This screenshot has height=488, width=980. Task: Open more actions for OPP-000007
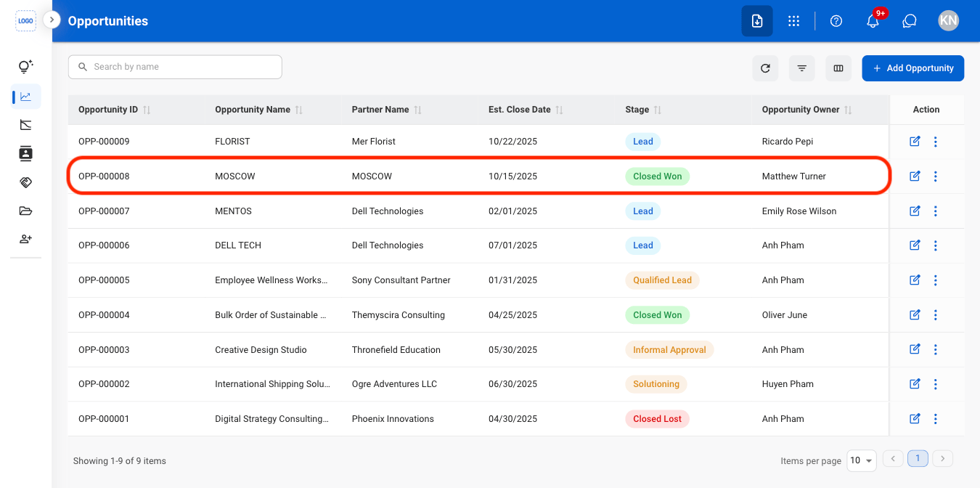[x=935, y=211]
